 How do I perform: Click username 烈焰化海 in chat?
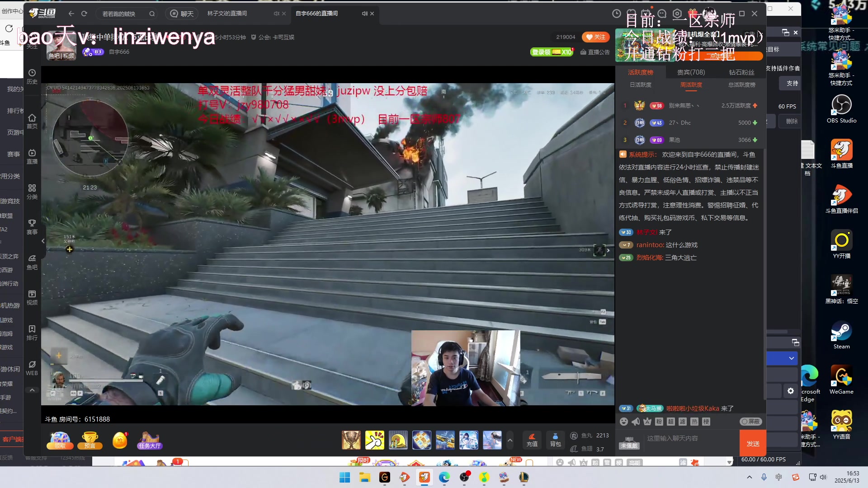click(649, 258)
